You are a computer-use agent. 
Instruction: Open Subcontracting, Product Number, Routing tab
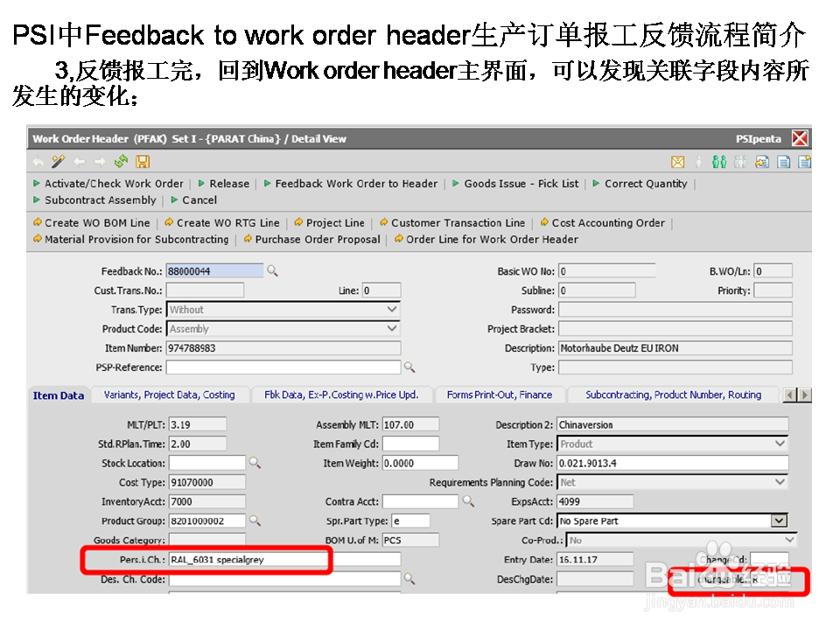click(673, 395)
